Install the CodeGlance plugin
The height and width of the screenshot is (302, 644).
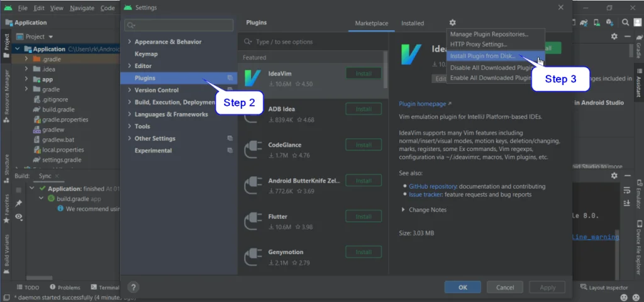[364, 145]
